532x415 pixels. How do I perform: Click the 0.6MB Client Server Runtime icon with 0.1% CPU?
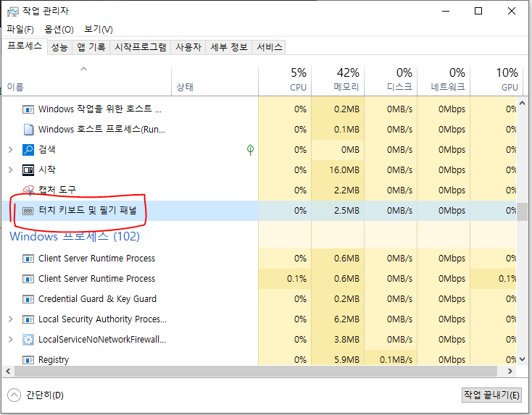point(28,279)
